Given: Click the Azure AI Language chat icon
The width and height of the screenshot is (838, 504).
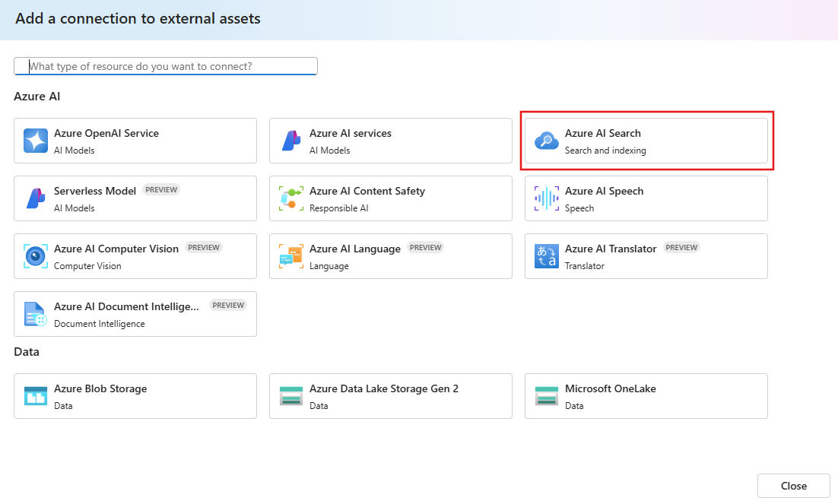Looking at the screenshot, I should [291, 256].
